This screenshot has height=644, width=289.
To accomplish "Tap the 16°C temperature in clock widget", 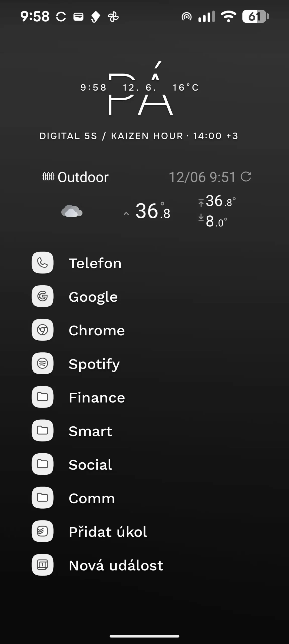I will (186, 87).
